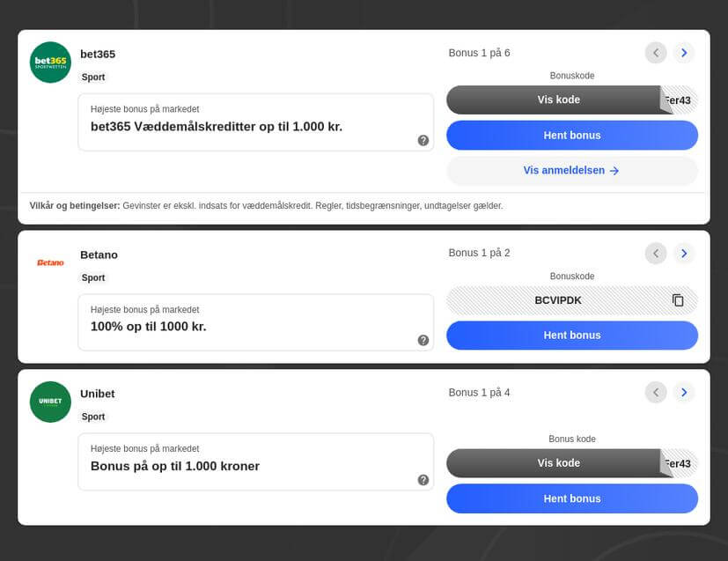The width and height of the screenshot is (728, 561).
Task: Advance to next Unibet bonus
Action: [684, 393]
